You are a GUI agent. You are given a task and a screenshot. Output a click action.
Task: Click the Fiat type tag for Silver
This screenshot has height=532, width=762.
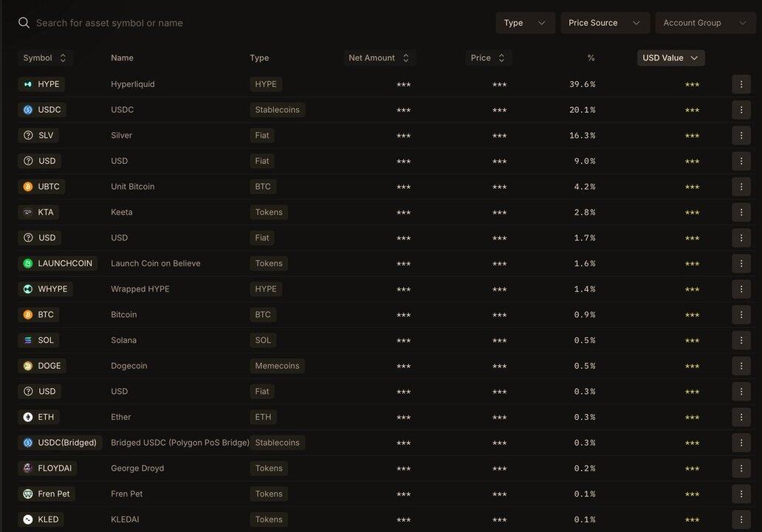262,136
